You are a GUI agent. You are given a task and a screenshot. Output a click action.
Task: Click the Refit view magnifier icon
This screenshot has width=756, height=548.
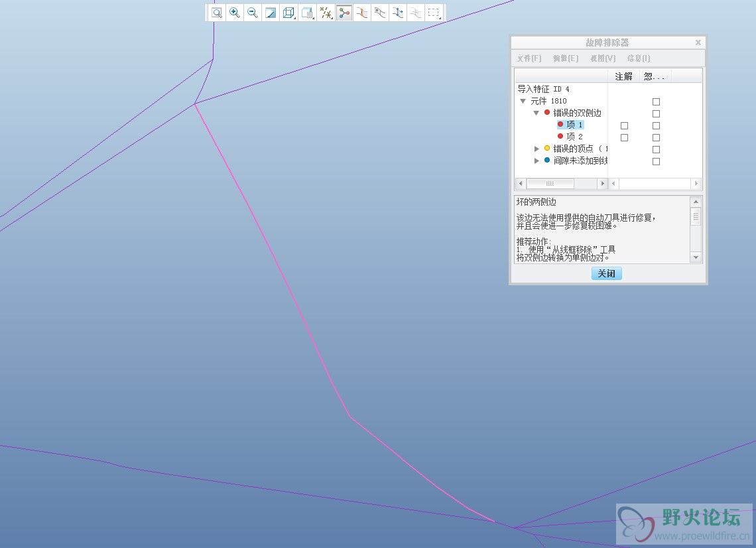[217, 13]
